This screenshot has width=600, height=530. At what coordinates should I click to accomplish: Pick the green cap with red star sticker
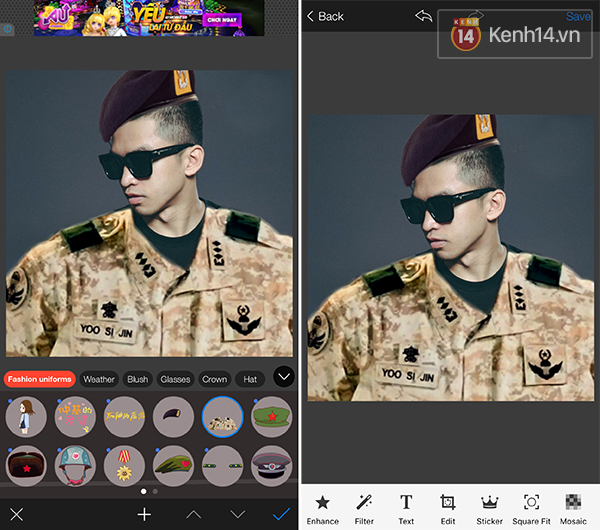coord(271,416)
